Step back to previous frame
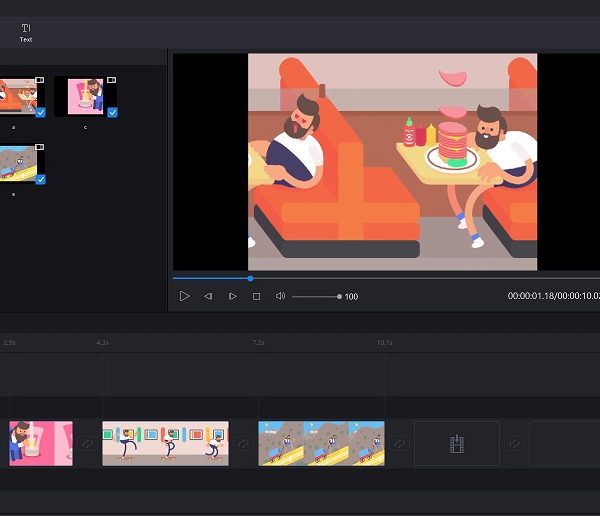This screenshot has height=516, width=600. click(x=208, y=296)
